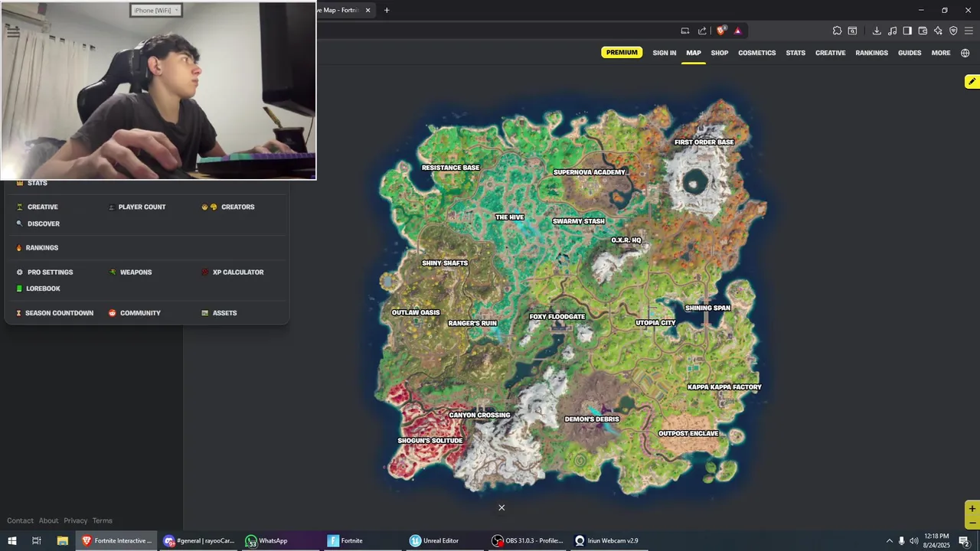980x551 pixels.
Task: Click the yellow PREMIUM button
Action: pos(622,53)
